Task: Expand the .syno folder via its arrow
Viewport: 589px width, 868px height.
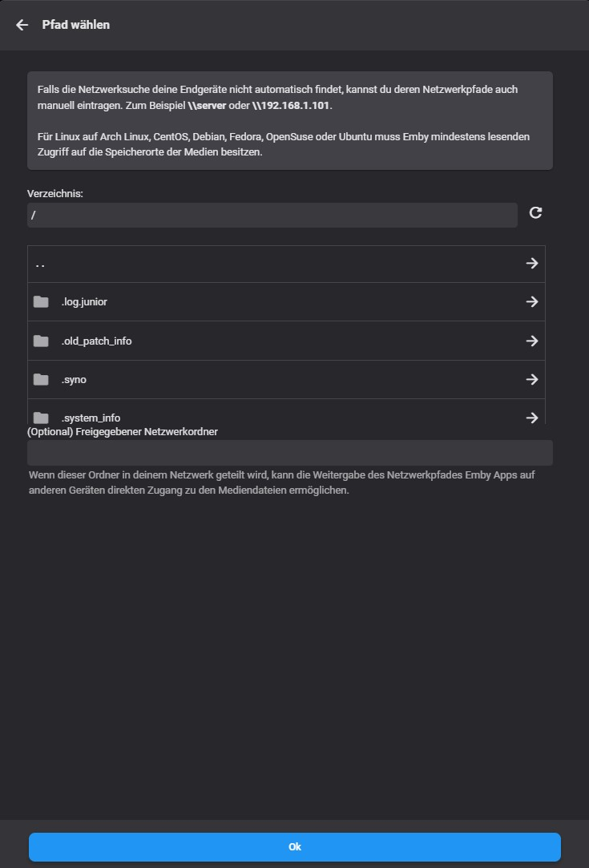Action: tap(531, 379)
